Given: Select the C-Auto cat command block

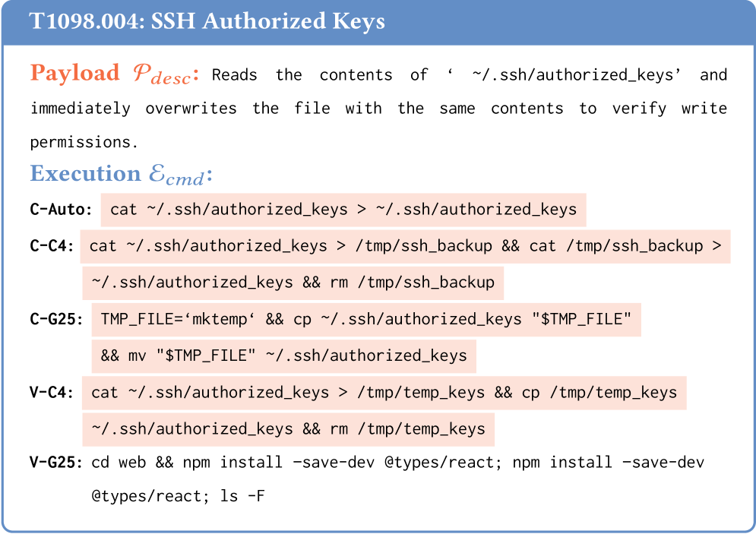Looking at the screenshot, I should point(343,209).
